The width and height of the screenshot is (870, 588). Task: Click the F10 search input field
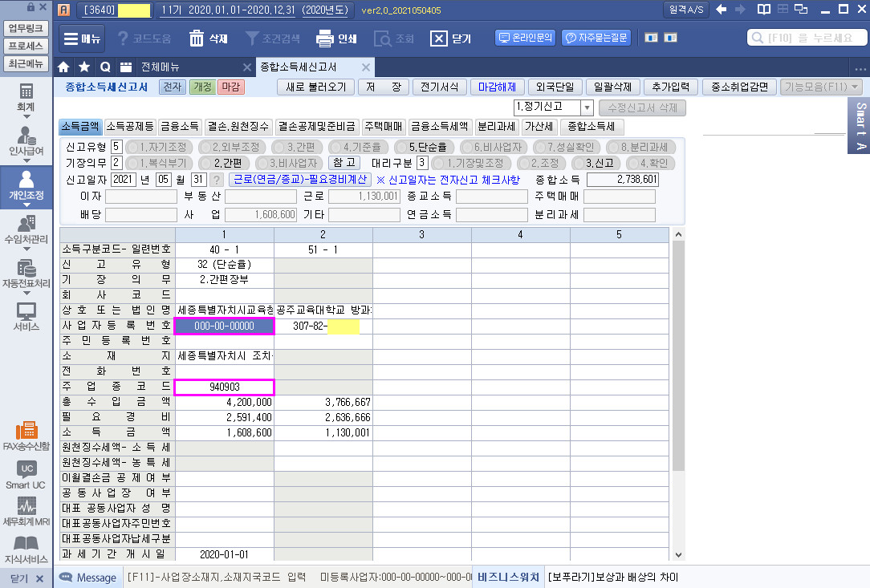click(x=807, y=38)
